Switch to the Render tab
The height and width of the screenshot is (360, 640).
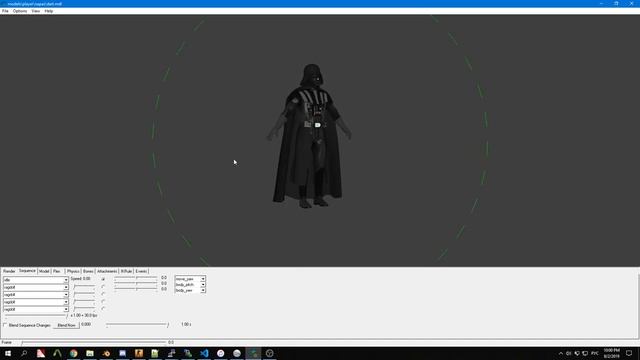click(9, 271)
